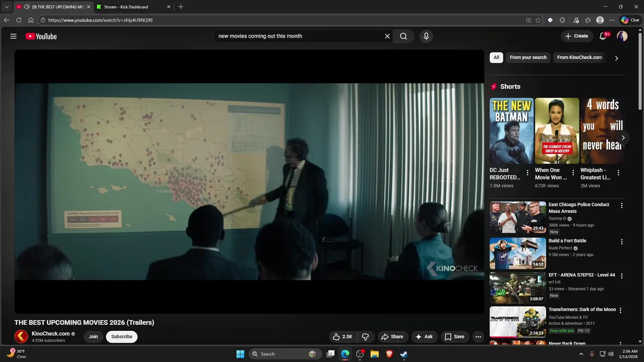Go back with browser back arrow
The width and height of the screenshot is (644, 362).
click(x=7, y=20)
